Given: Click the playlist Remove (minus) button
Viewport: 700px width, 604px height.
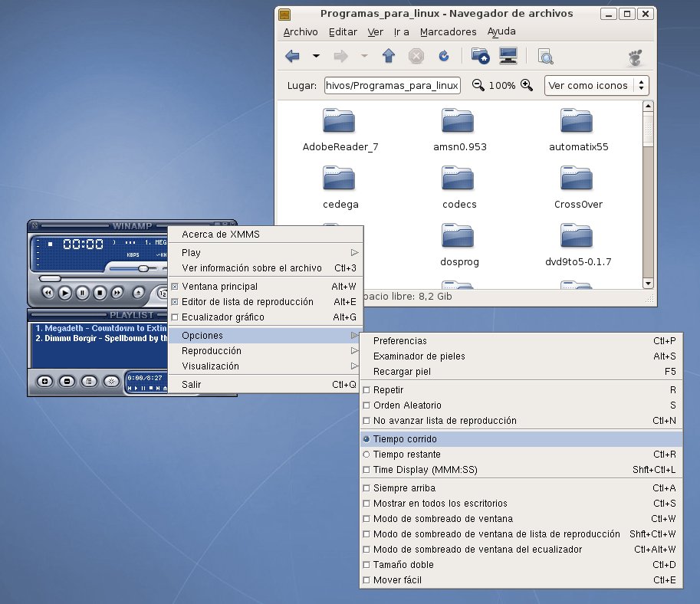Looking at the screenshot, I should click(67, 381).
